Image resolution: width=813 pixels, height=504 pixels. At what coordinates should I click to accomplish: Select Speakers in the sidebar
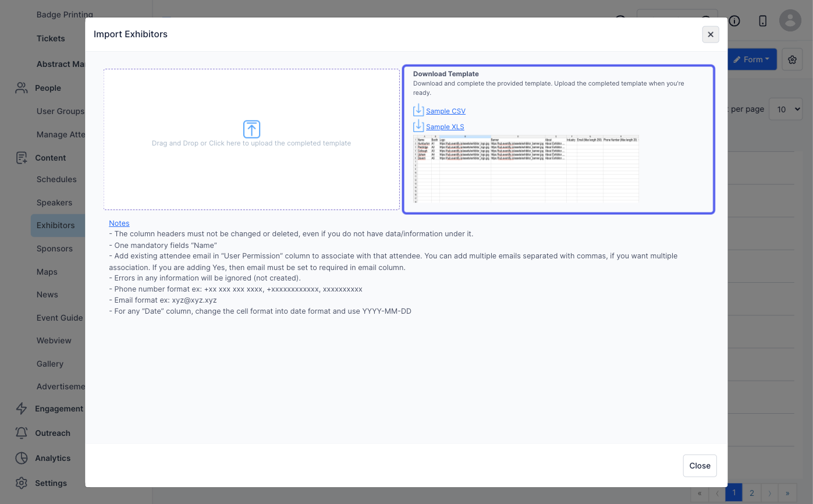point(54,203)
